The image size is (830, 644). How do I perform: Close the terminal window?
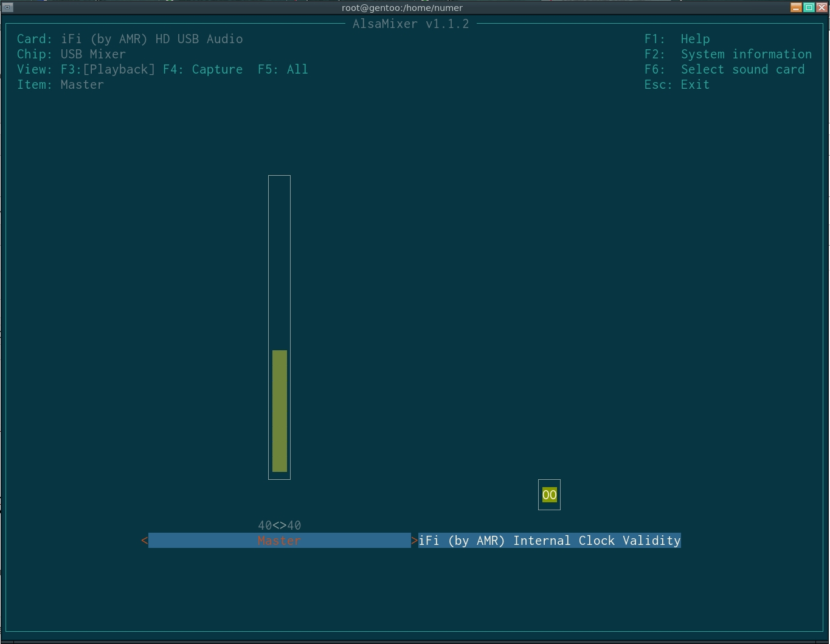coord(821,7)
